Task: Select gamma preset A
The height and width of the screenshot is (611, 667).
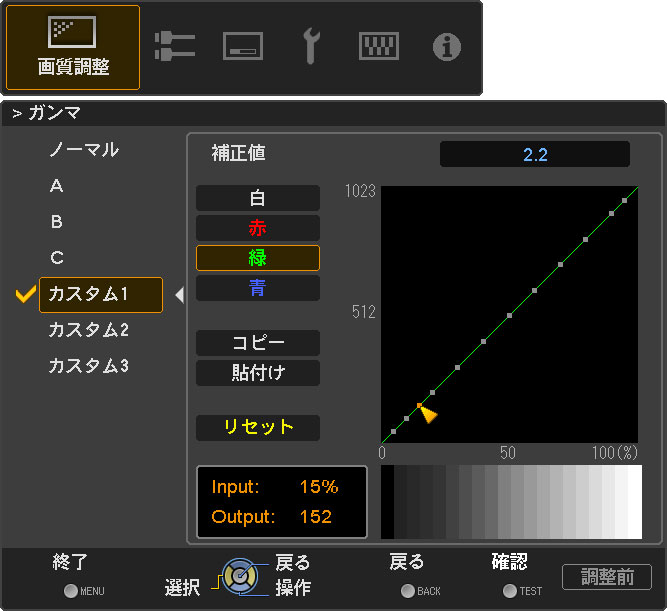Action: coord(57,186)
